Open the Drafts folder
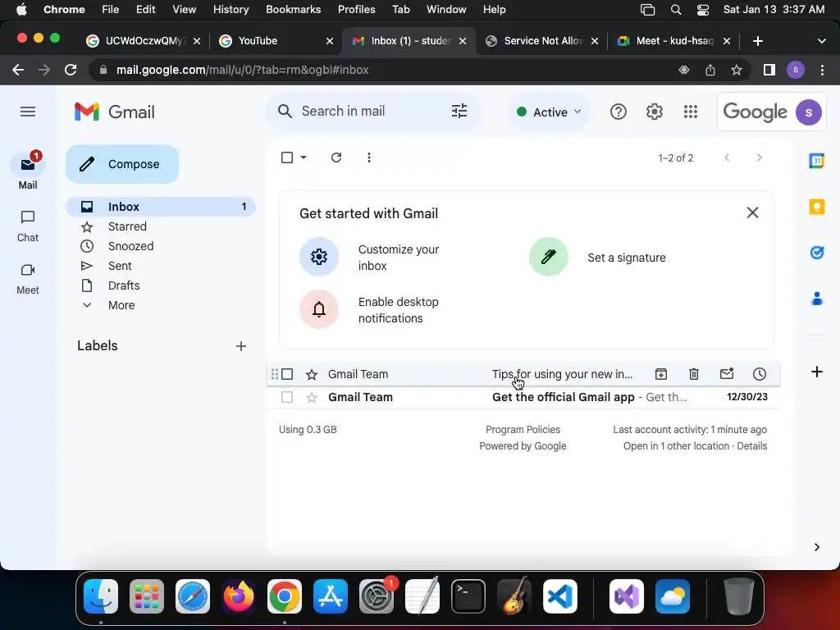Screen dimensions: 840x630 [x=124, y=285]
